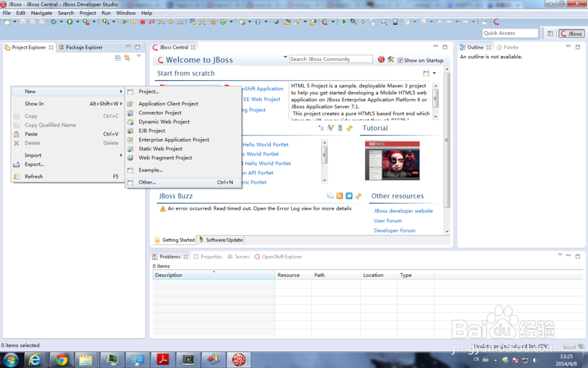Click the red JBoss home icon in Central
The image size is (588, 368).
point(381,59)
